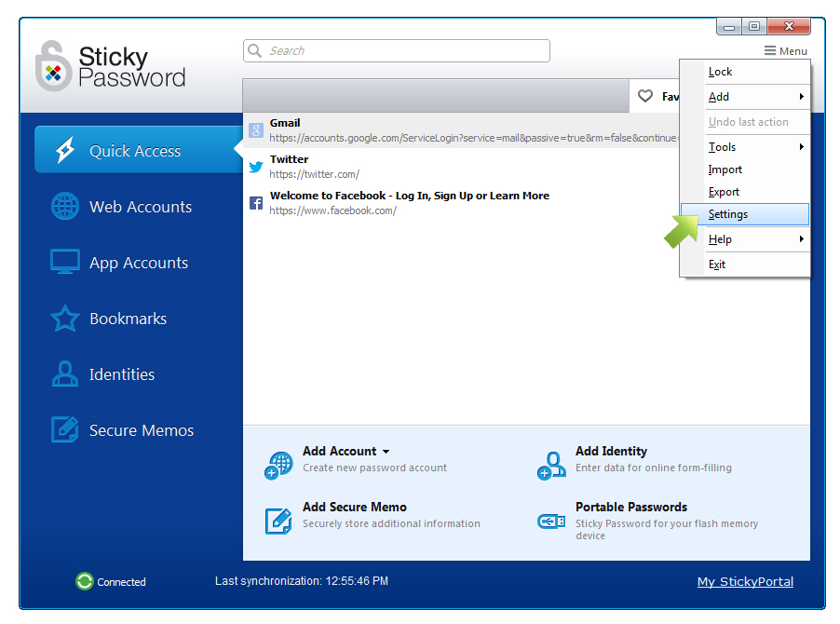The width and height of the screenshot is (840, 624).
Task: Expand the Add Account dropdown arrow
Action: coord(386,452)
